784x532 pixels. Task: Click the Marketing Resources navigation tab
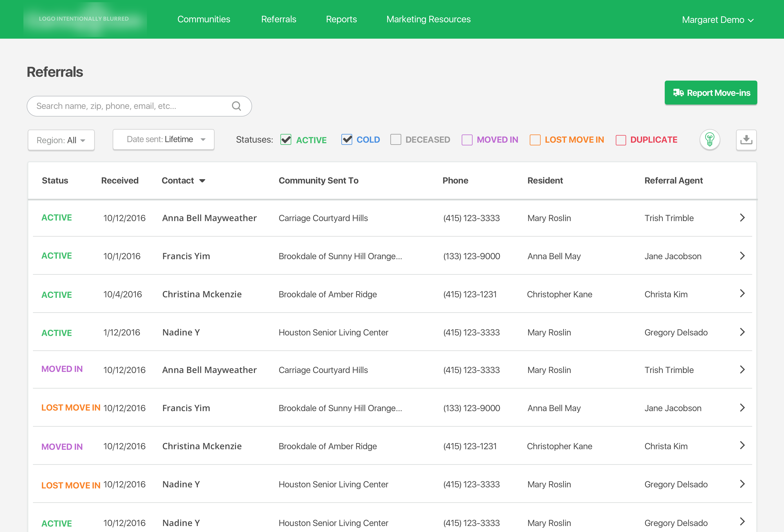tap(428, 19)
